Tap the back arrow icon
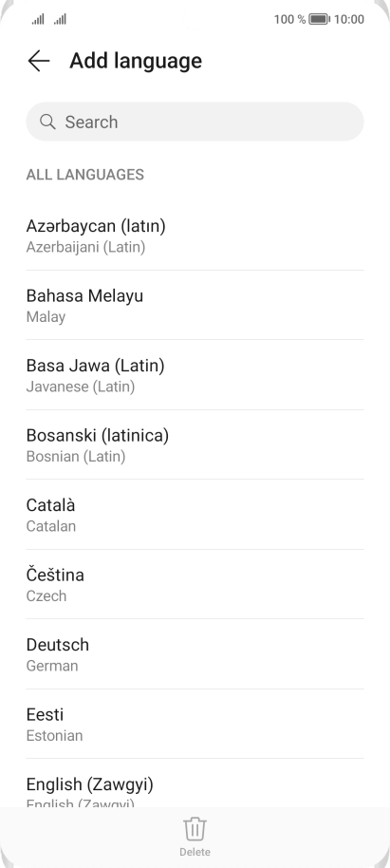 (x=39, y=61)
